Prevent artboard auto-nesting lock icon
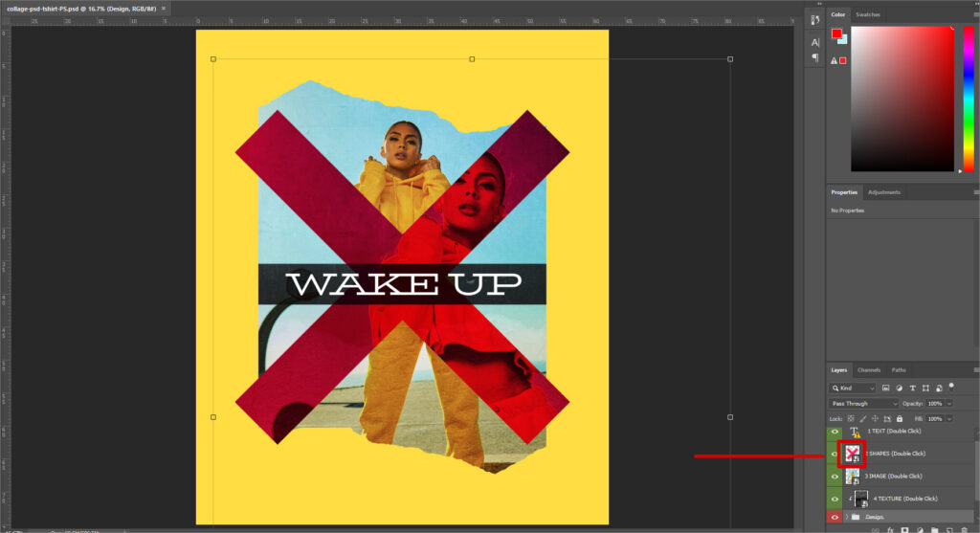Image resolution: width=980 pixels, height=533 pixels. coord(887,419)
